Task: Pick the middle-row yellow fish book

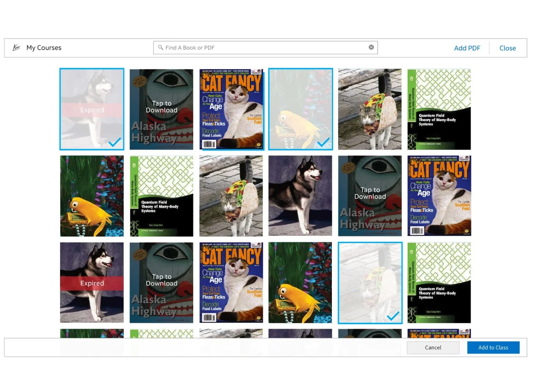Action: 92,196
